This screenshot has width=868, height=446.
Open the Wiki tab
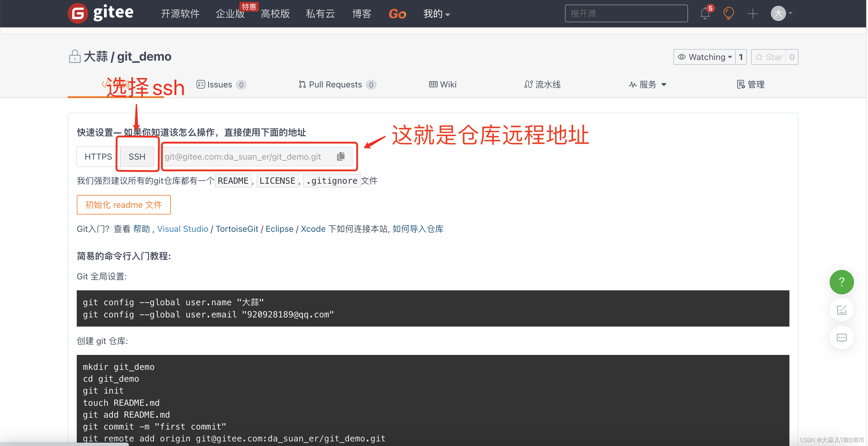(x=443, y=85)
